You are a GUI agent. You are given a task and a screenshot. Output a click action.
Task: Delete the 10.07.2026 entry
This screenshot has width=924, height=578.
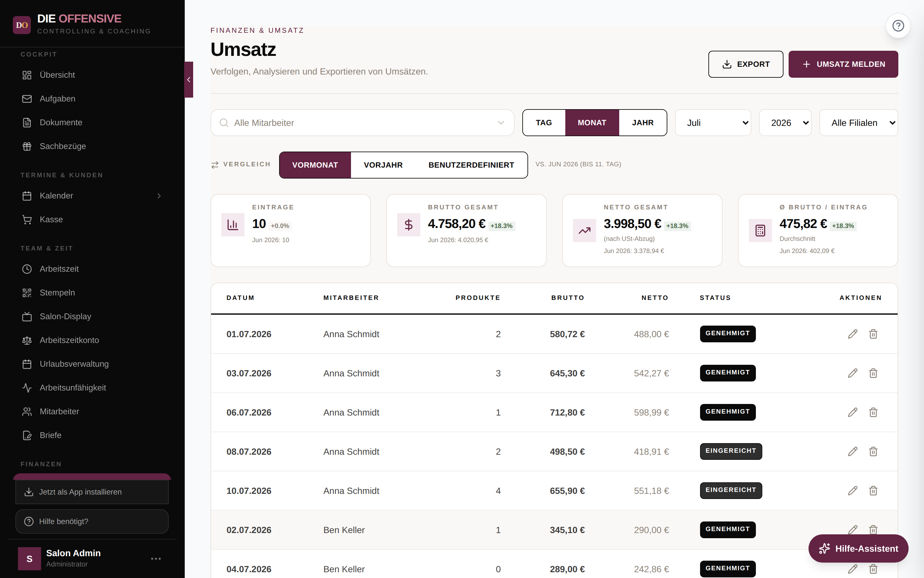point(873,491)
